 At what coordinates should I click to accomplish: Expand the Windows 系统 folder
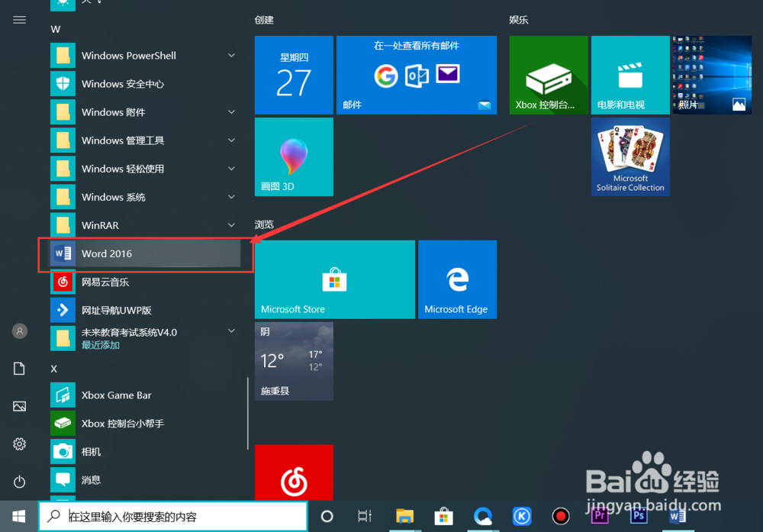tap(145, 197)
